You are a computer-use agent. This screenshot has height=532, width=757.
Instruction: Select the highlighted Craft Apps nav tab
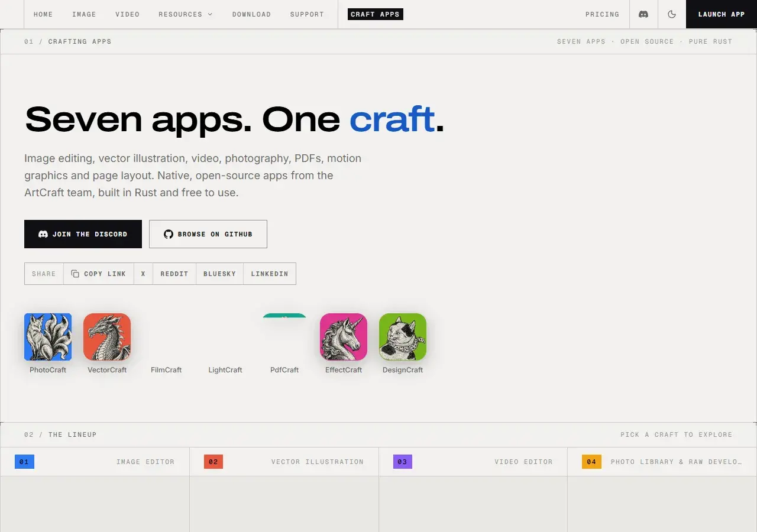pyautogui.click(x=375, y=14)
